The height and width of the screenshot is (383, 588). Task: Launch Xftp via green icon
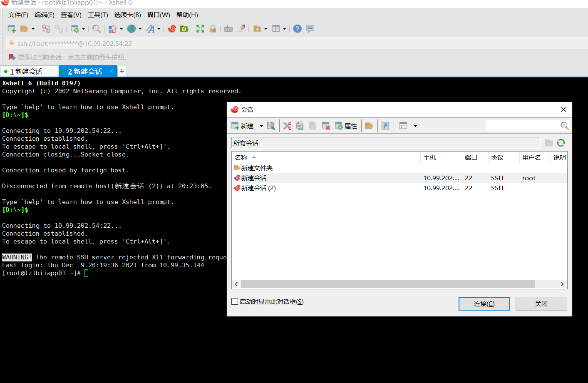coord(184,29)
